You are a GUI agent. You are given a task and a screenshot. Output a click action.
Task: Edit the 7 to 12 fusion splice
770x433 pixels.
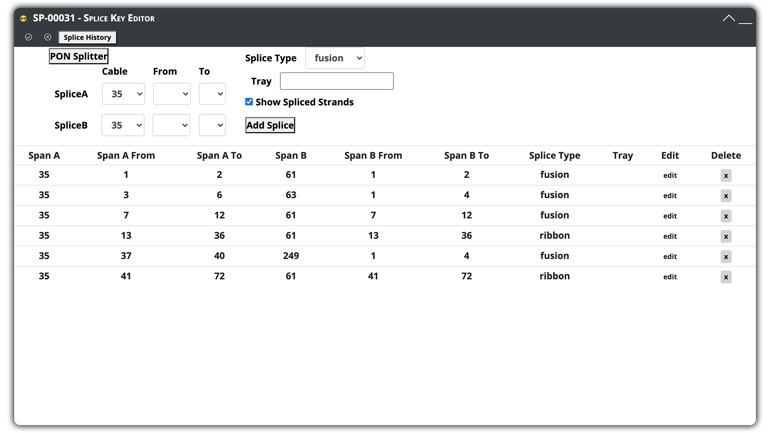click(670, 216)
